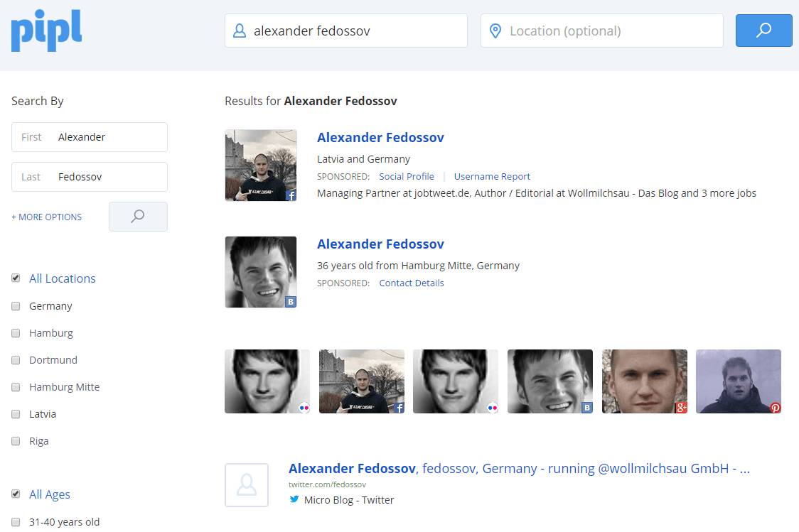Uncheck the All Ages checkbox
Image resolution: width=799 pixels, height=532 pixels.
point(16,494)
